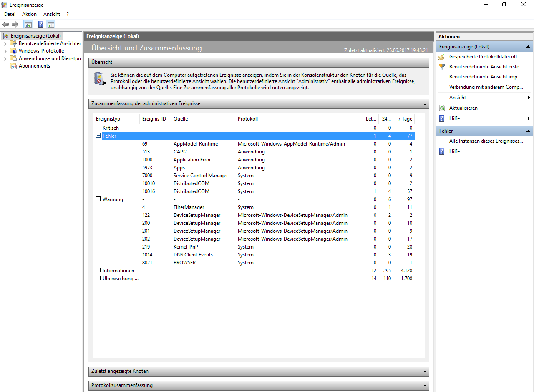534x392 pixels.
Task: Collapse the Übersicht section
Action: (425, 62)
